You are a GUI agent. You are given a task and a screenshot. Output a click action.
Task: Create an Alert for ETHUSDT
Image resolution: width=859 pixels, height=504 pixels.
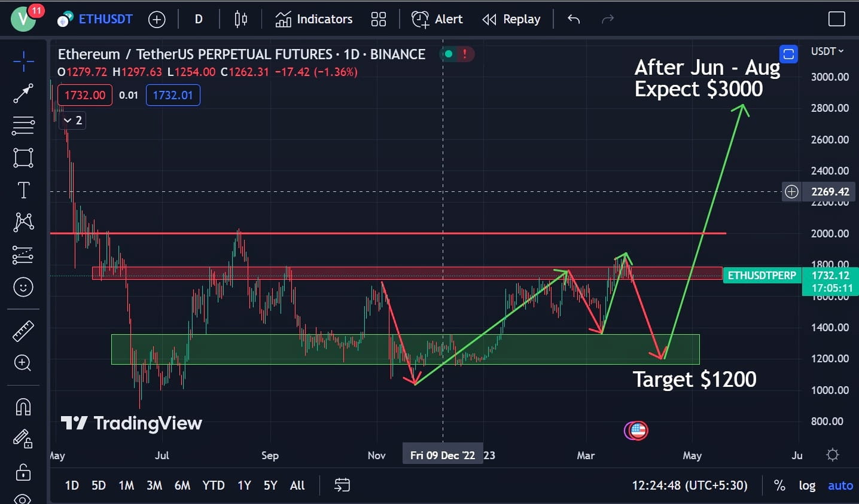(x=437, y=19)
